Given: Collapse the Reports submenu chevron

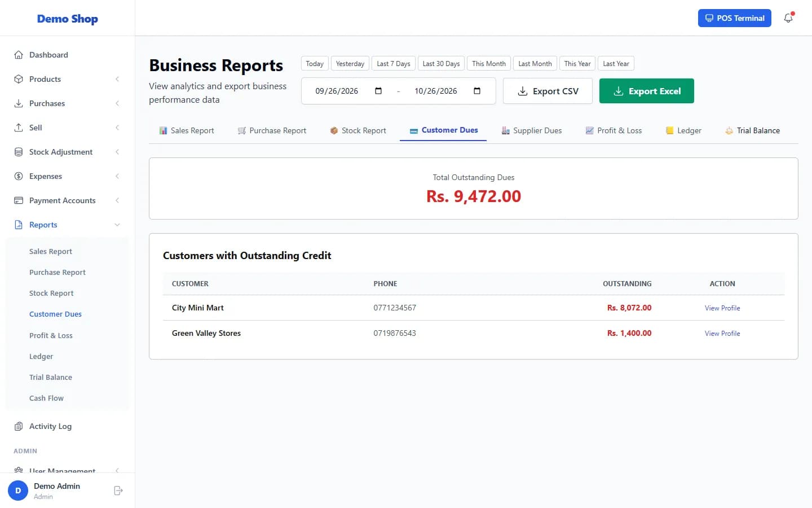Looking at the screenshot, I should click(117, 225).
